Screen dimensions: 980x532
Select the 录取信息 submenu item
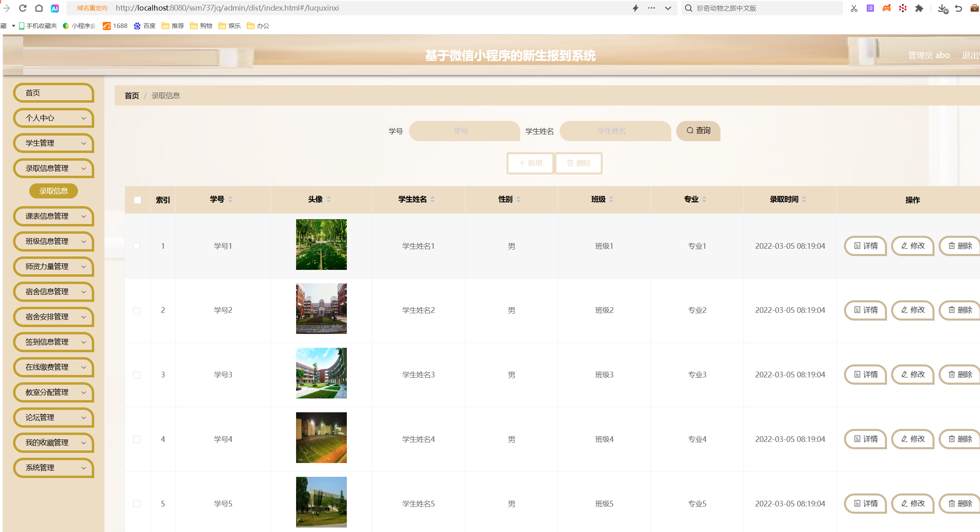coord(54,191)
